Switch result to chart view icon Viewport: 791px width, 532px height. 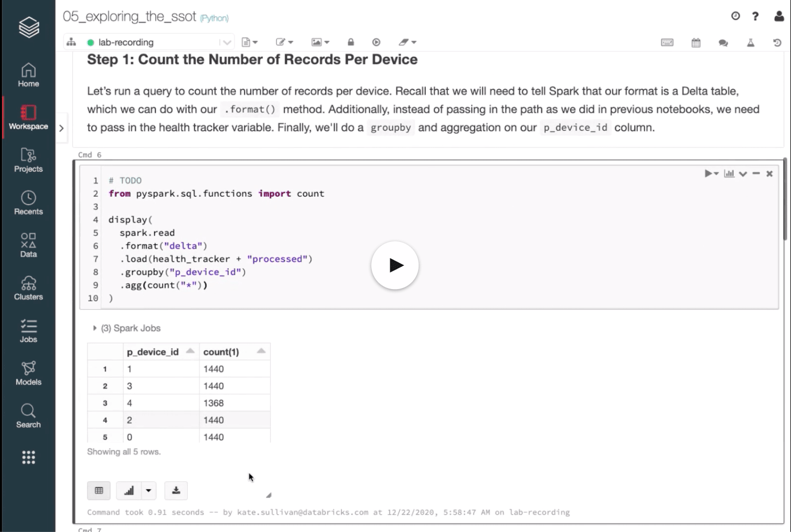pyautogui.click(x=729, y=173)
